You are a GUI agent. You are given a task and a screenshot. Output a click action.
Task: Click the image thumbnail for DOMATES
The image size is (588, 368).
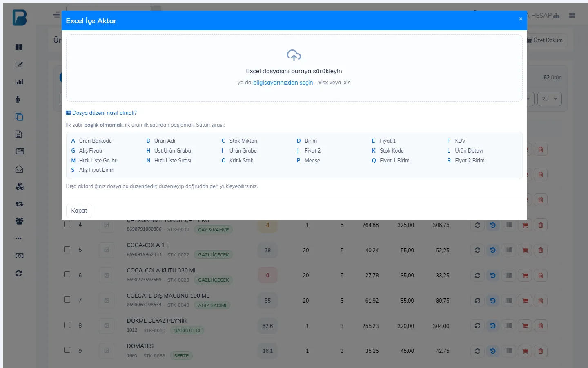click(x=107, y=351)
